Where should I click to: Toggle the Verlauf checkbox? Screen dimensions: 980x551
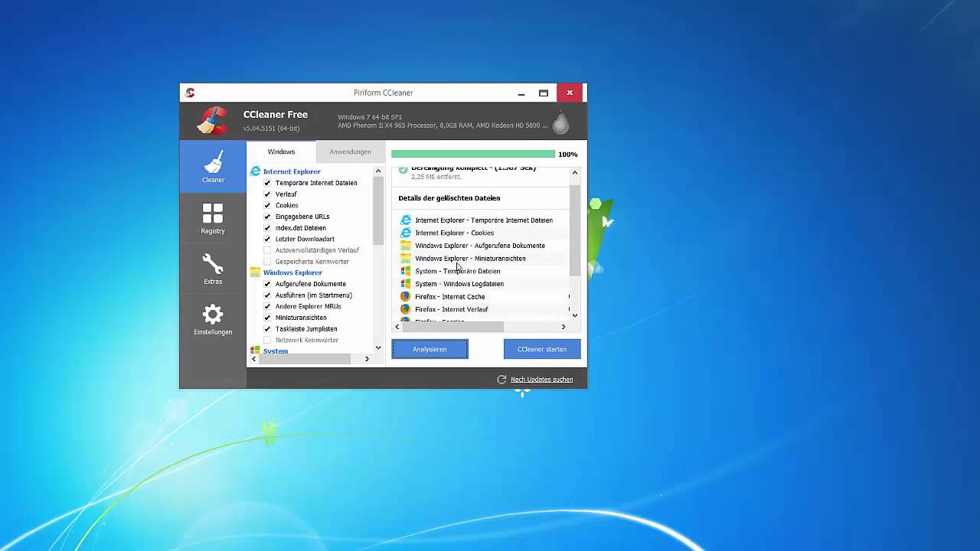coord(267,194)
